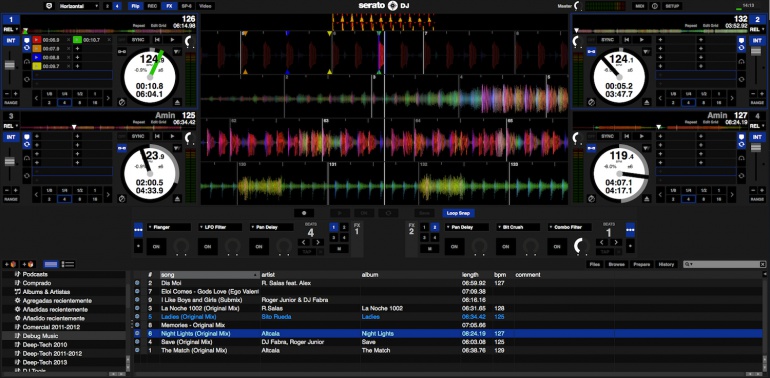Open the History panel
This screenshot has width=770, height=378.
point(666,265)
